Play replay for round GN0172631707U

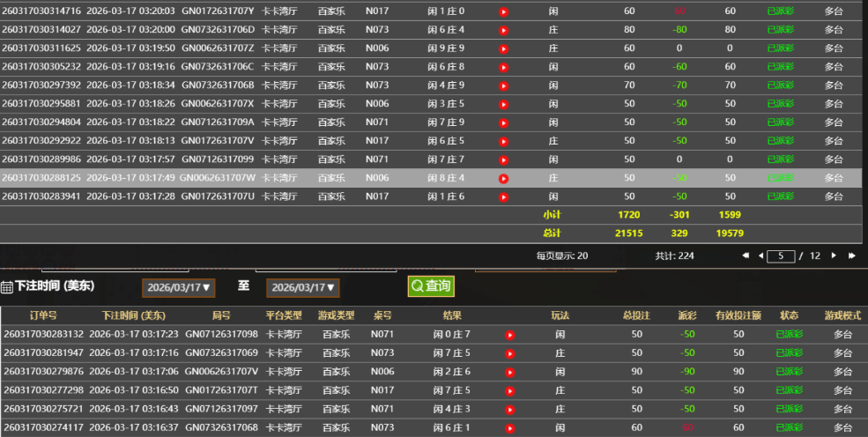pos(503,197)
